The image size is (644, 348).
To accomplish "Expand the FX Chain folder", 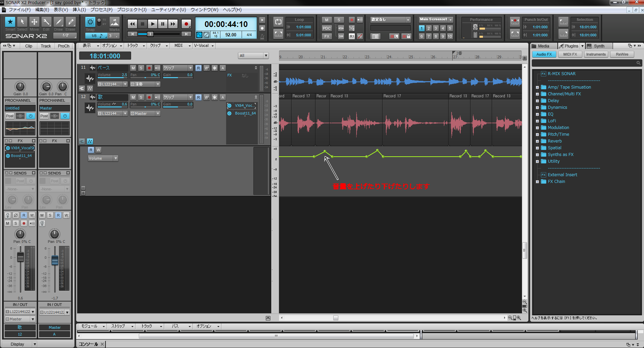I will pos(537,182).
